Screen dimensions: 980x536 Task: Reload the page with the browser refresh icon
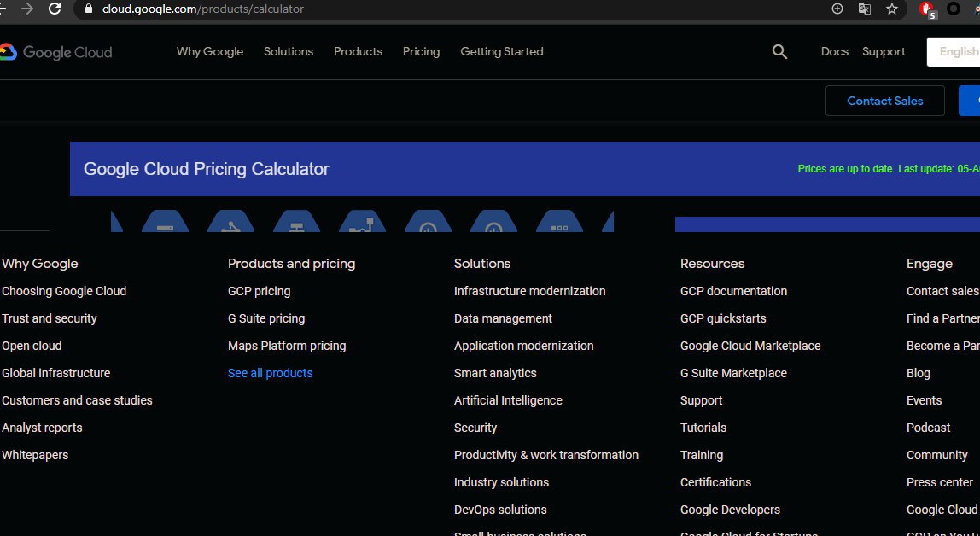pos(55,9)
